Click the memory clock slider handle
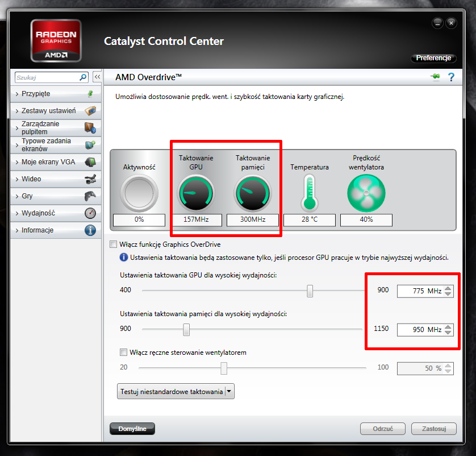Image resolution: width=476 pixels, height=456 pixels. click(186, 329)
